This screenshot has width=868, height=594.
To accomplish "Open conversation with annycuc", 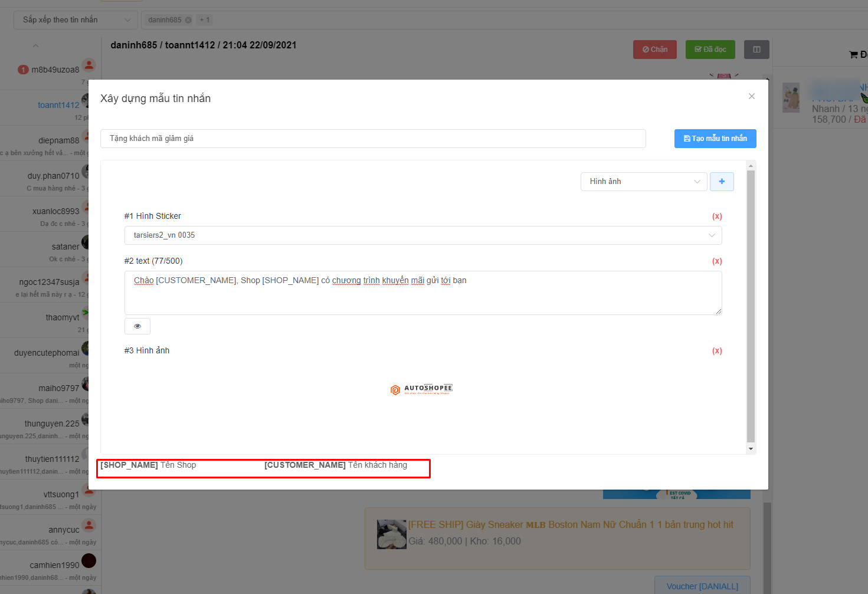I will pos(51,533).
